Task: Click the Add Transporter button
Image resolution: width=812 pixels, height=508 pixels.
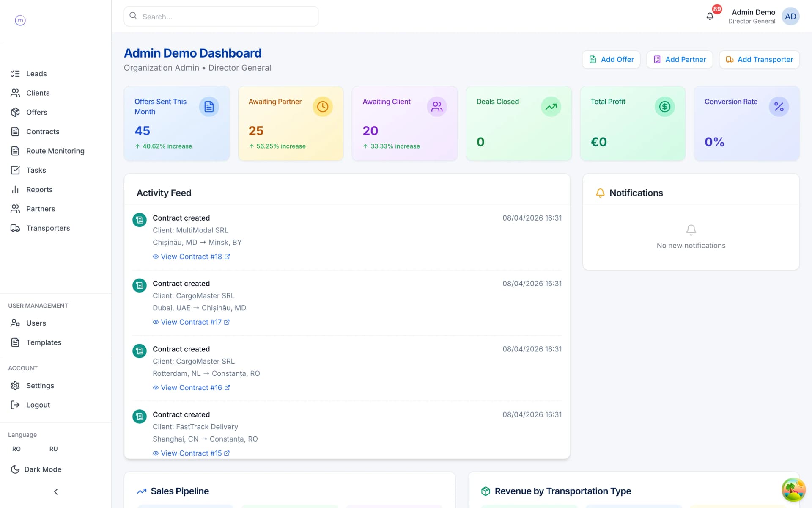Action: (759, 60)
